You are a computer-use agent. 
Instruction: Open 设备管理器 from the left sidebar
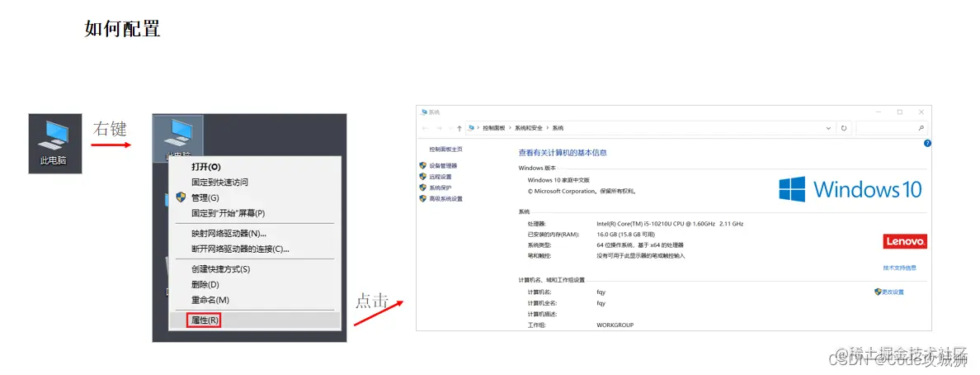click(442, 166)
